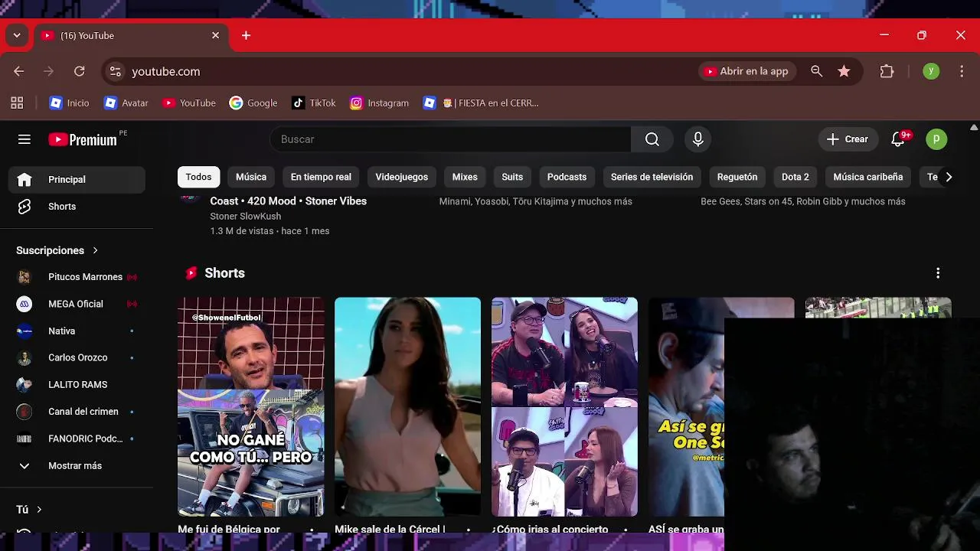Select the Suits filter chip
Image resolution: width=980 pixels, height=551 pixels.
point(512,177)
